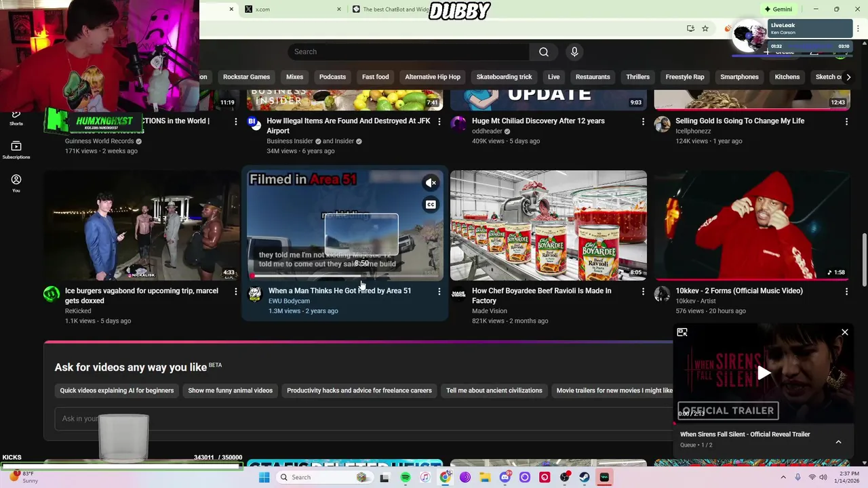Viewport: 868px width, 488px height.
Task: Select the Rockstar Games chip
Action: tap(246, 77)
